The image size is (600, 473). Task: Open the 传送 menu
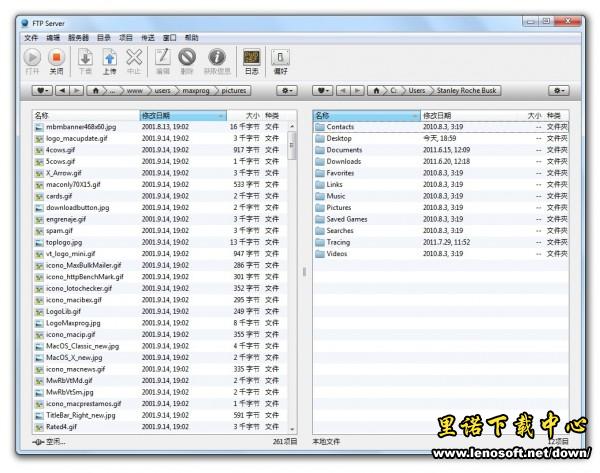point(148,38)
